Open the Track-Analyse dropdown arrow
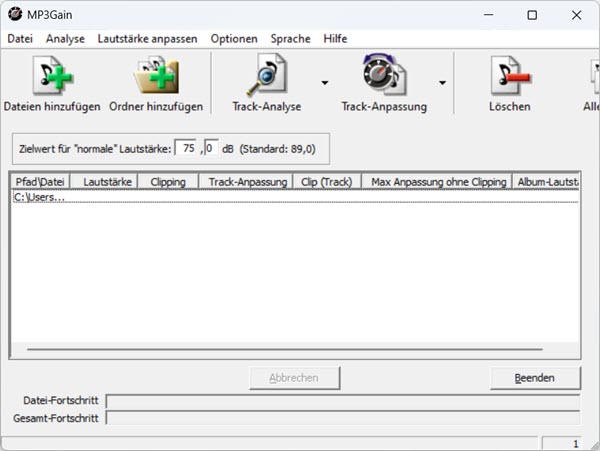The height and width of the screenshot is (451, 600). click(x=325, y=83)
